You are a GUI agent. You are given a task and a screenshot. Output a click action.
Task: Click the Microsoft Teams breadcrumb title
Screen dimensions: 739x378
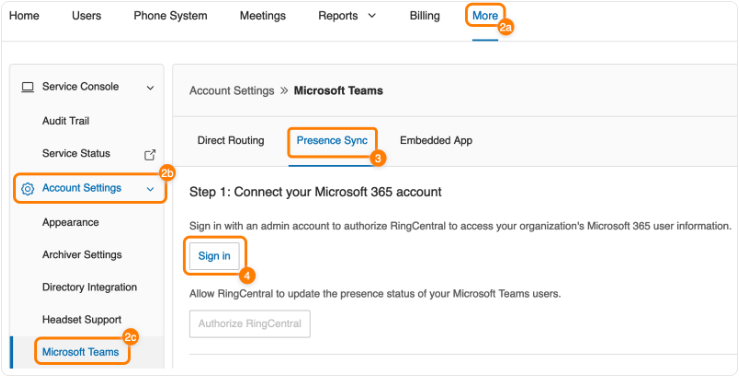(x=338, y=90)
